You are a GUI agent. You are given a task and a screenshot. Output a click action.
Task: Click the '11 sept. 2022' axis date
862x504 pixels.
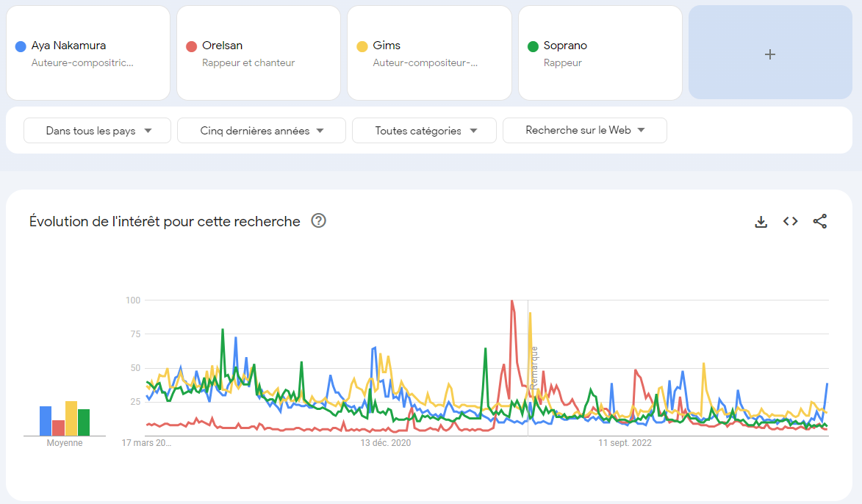pyautogui.click(x=625, y=443)
